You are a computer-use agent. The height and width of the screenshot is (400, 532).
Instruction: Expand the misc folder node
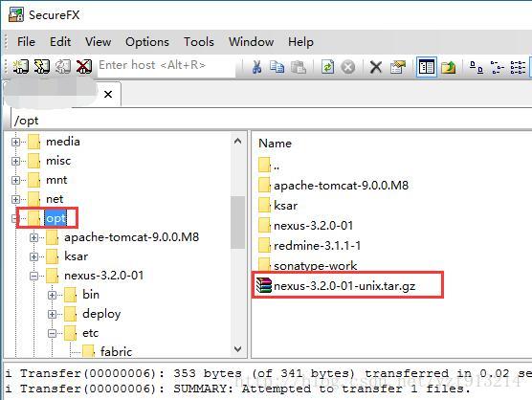coord(15,161)
